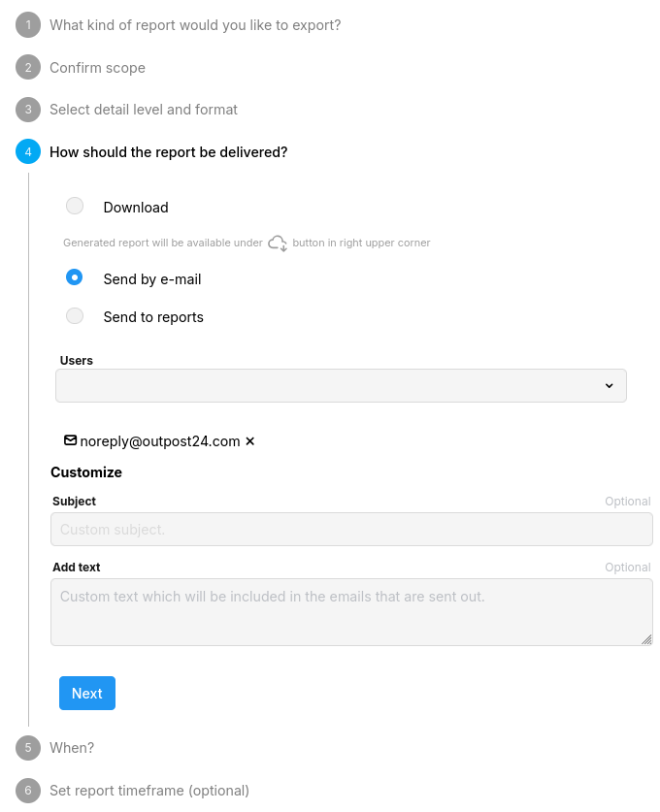This screenshot has width=660, height=812.
Task: Click the Users dropdown chevron arrow
Action: (x=610, y=386)
